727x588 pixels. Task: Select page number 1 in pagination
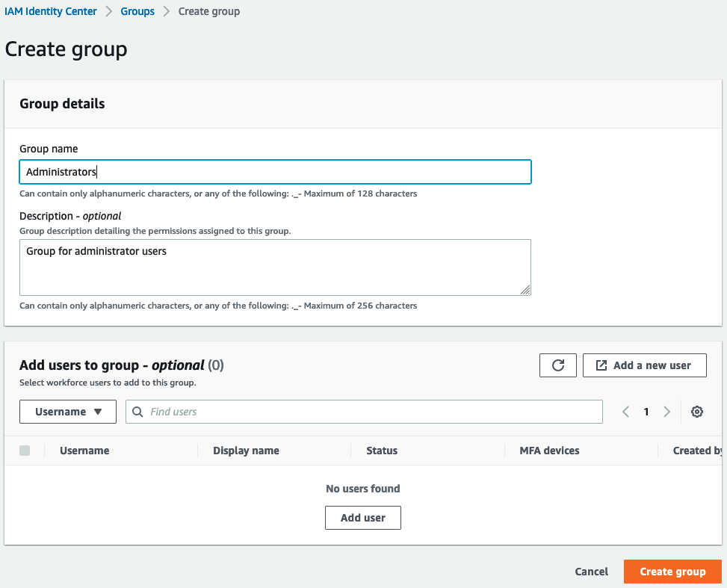[646, 412]
